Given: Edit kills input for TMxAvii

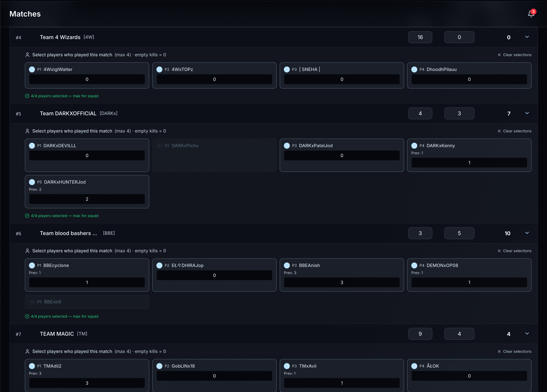Looking at the screenshot, I should pos(342,383).
